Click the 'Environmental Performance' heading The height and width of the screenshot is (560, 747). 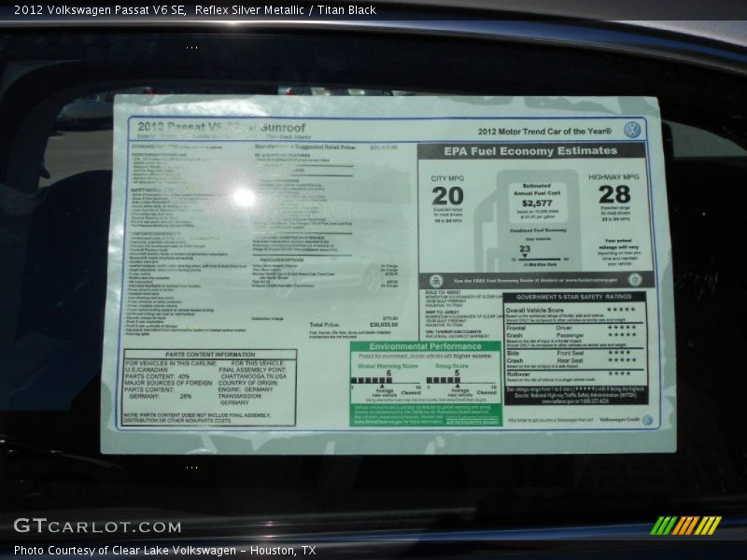(426, 346)
